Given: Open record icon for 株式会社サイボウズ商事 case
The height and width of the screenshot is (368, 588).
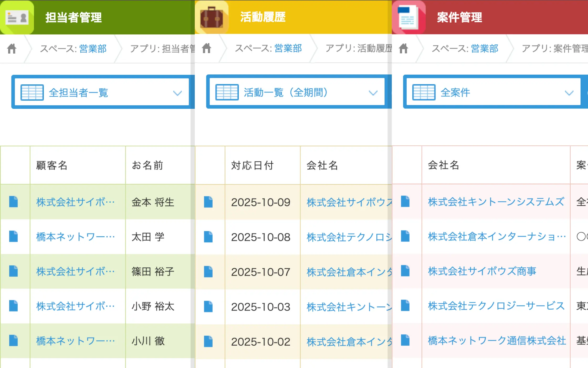Looking at the screenshot, I should tap(405, 271).
